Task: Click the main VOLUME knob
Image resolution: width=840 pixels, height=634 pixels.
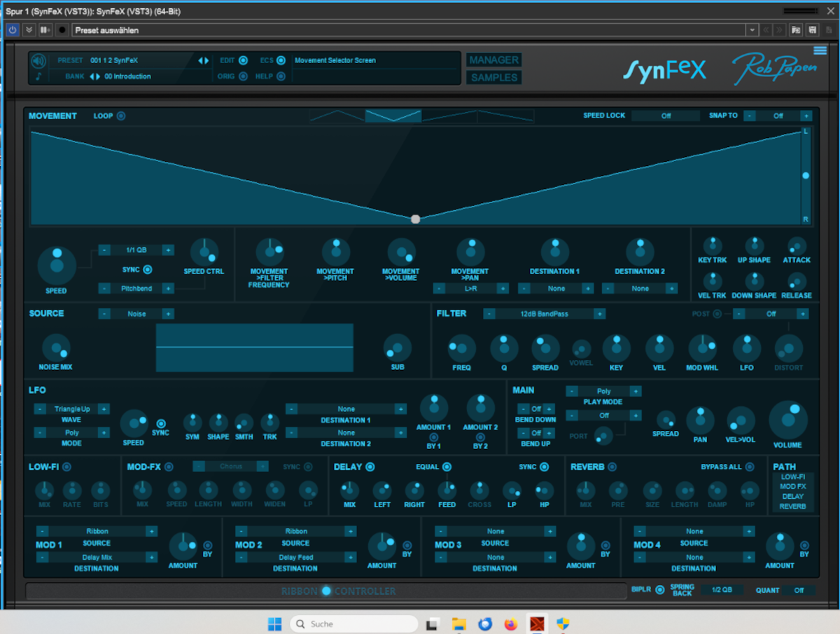Action: tap(788, 420)
